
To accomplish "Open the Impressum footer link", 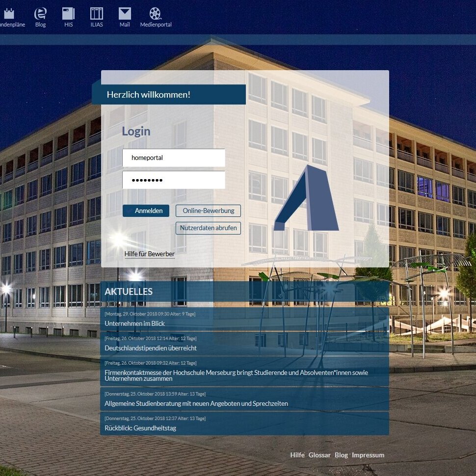I will [368, 455].
